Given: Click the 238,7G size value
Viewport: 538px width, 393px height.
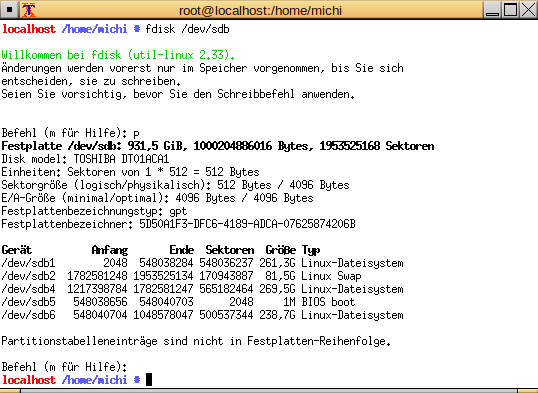Looking at the screenshot, I should 277,315.
